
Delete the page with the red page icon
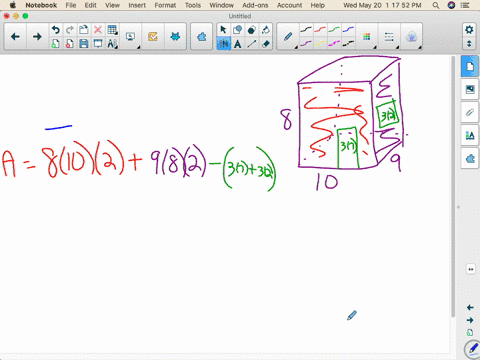69,44
